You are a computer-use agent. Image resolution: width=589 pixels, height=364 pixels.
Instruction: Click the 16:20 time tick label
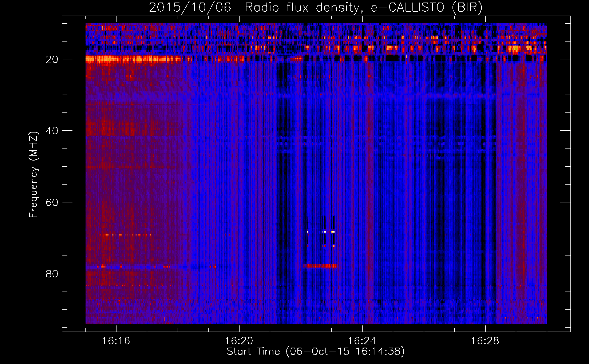tap(239, 341)
